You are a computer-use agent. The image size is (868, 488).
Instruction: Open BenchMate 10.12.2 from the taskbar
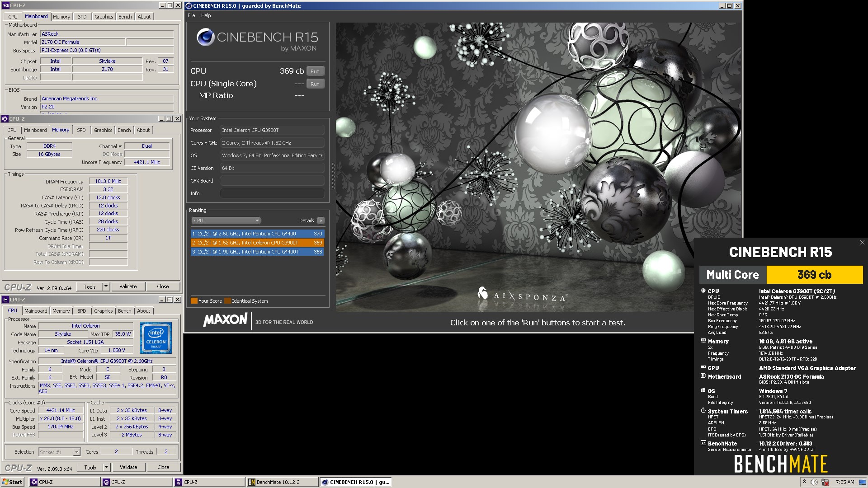(282, 482)
